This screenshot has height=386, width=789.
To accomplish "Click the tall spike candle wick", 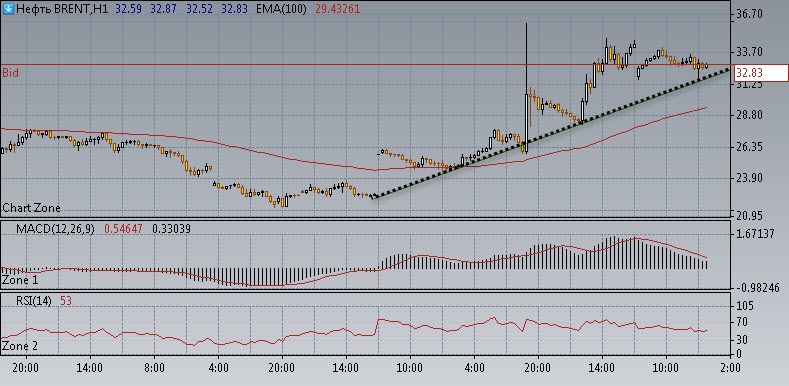I will pyautogui.click(x=526, y=58).
